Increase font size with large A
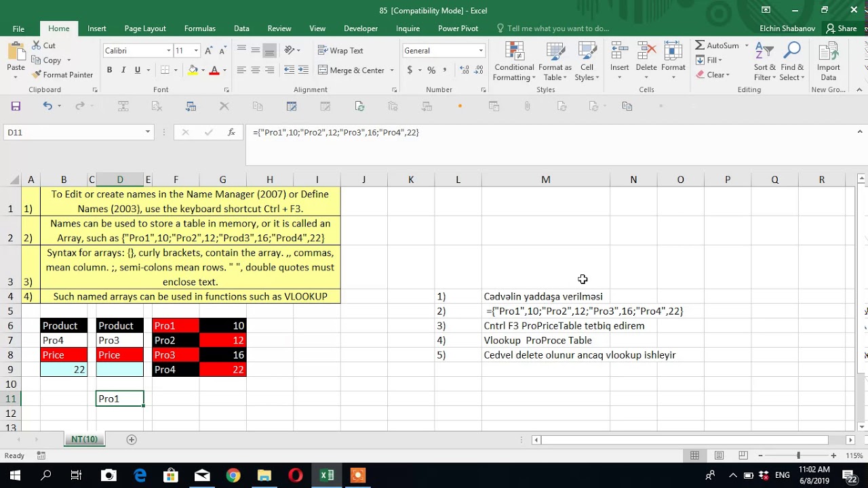This screenshot has width=868, height=488. pos(209,51)
